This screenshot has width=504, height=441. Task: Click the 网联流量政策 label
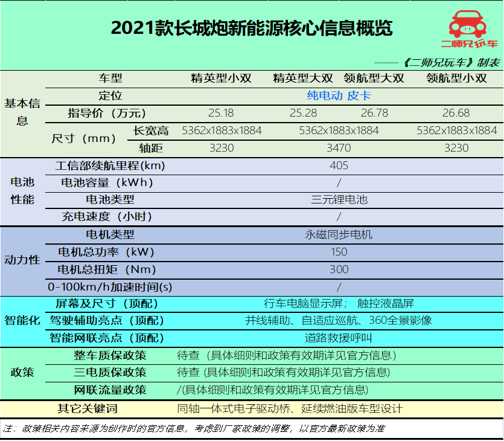(x=110, y=390)
